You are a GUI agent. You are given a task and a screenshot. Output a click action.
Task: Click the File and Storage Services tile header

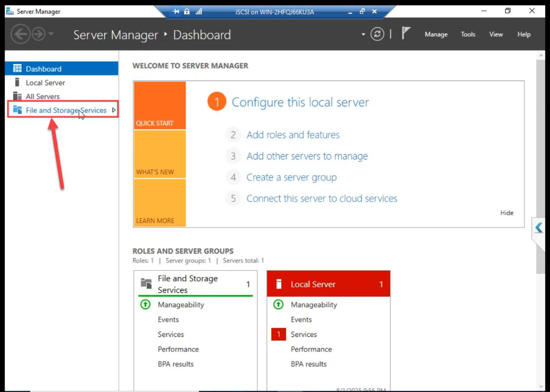pyautogui.click(x=196, y=284)
